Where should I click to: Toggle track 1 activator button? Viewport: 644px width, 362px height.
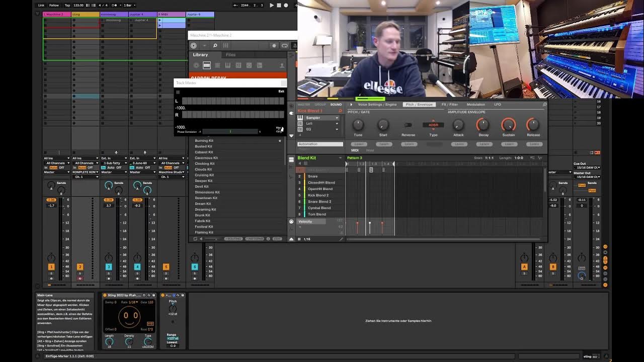point(51,266)
